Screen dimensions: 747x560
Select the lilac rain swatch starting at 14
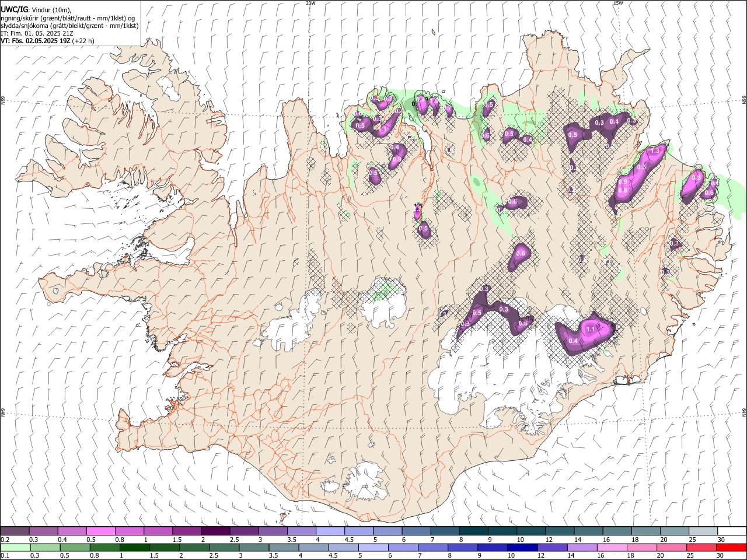click(x=582, y=547)
